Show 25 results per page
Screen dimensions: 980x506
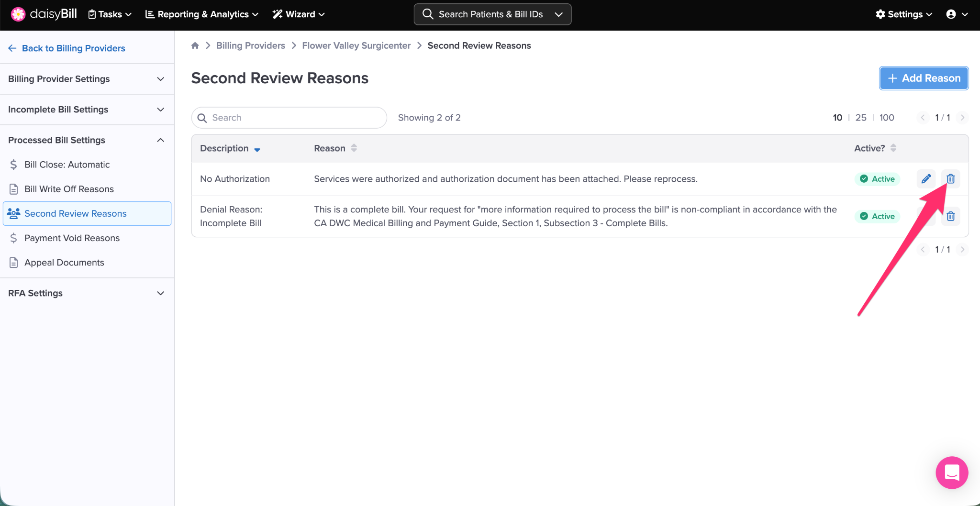coord(860,118)
